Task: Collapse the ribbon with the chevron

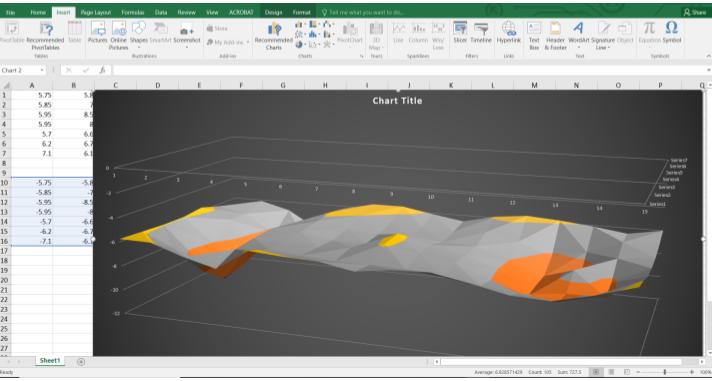Action: (x=708, y=55)
